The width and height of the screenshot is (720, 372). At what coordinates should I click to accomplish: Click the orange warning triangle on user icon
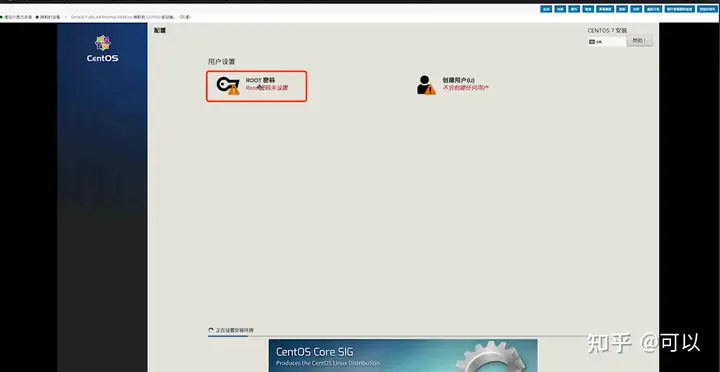coord(430,90)
